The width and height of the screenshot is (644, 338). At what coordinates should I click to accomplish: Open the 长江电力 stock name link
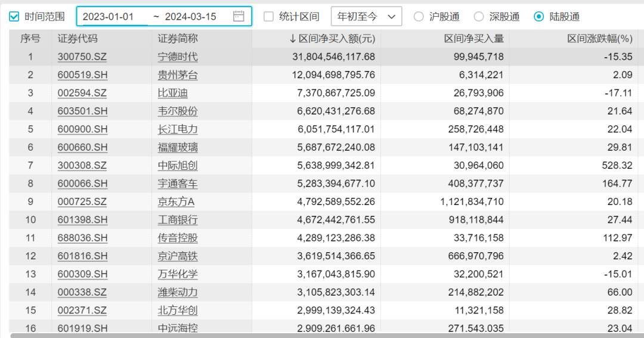pyautogui.click(x=178, y=129)
